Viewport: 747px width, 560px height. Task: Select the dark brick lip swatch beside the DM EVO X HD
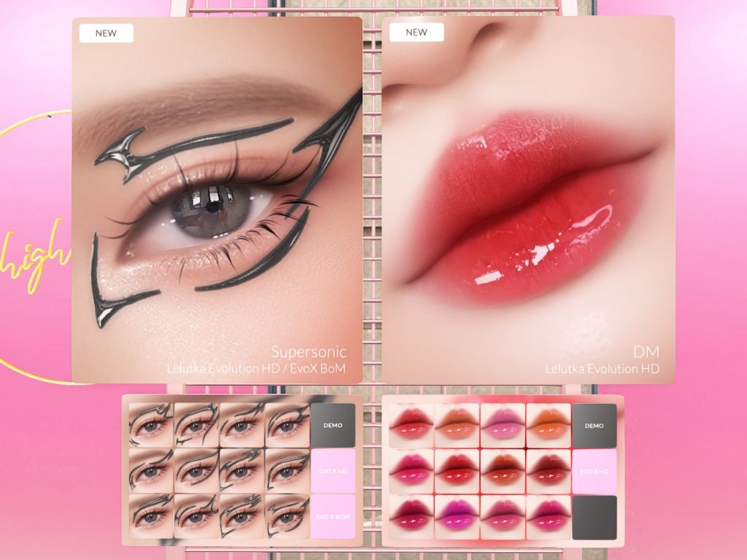(x=549, y=472)
